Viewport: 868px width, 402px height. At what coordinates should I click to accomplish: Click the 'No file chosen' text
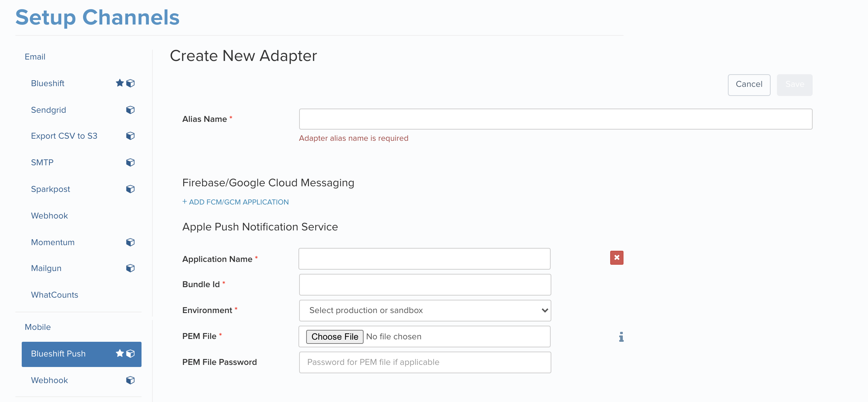click(x=394, y=337)
